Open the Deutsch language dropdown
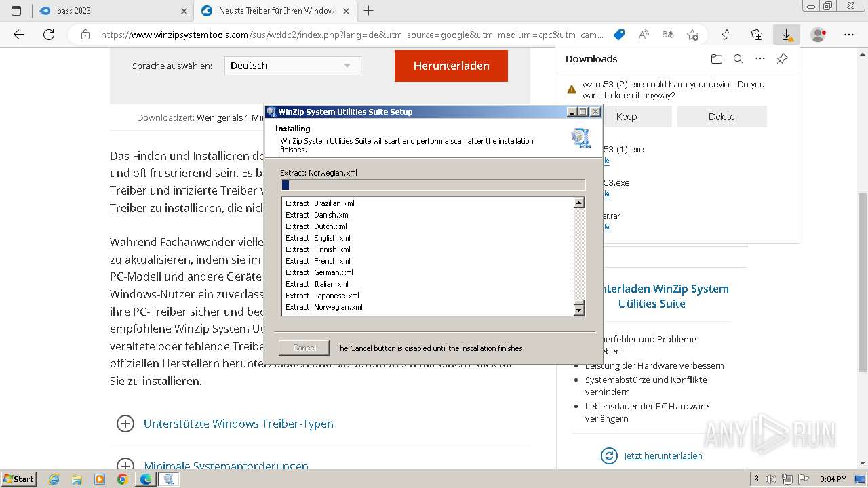The image size is (868, 488). [x=292, y=66]
